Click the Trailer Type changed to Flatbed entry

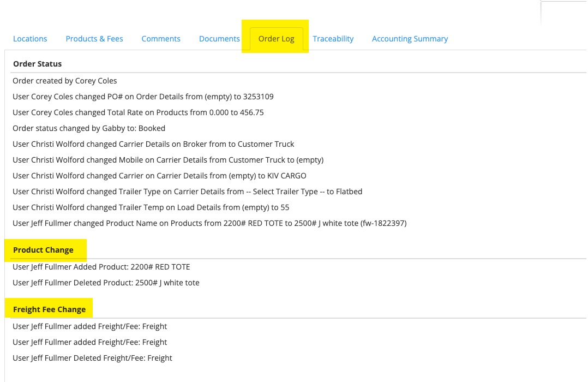187,192
